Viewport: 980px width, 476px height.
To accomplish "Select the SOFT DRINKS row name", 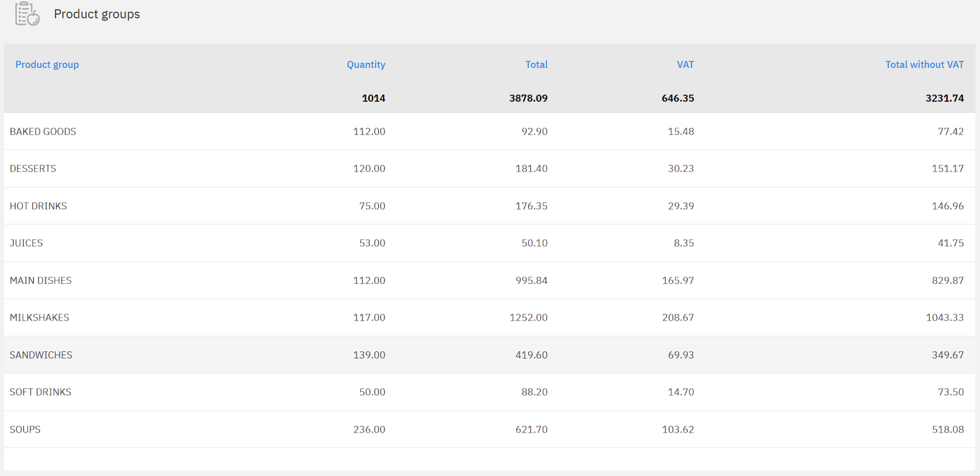I will pyautogui.click(x=40, y=392).
